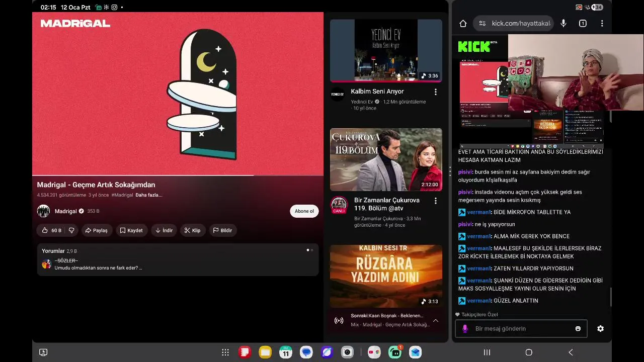Open the Yedinci Ev channel icon
Viewport: 644px width, 362px height.
[x=337, y=94]
